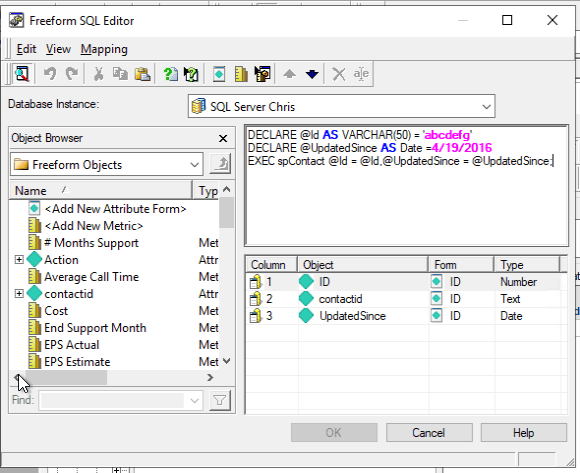Click the Move Up arrow icon

[x=290, y=74]
